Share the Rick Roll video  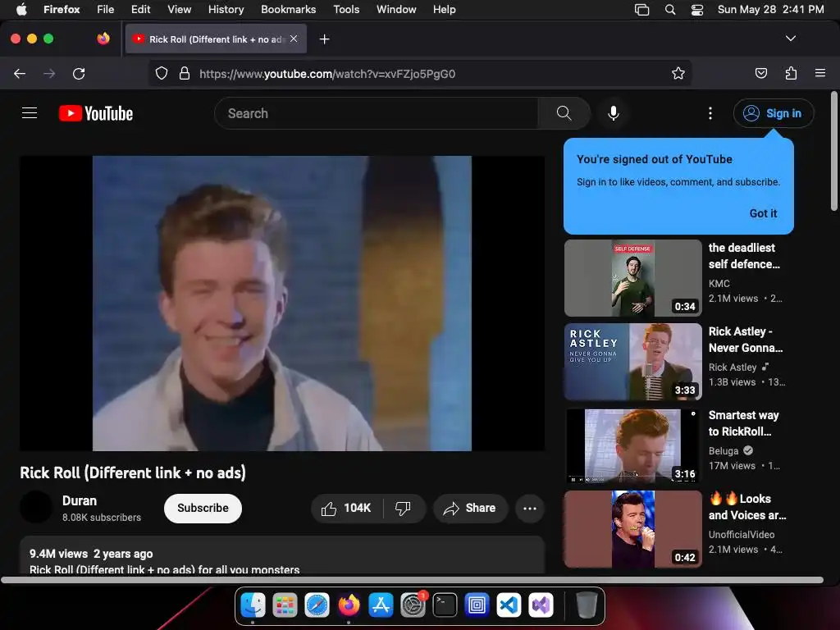click(x=469, y=508)
